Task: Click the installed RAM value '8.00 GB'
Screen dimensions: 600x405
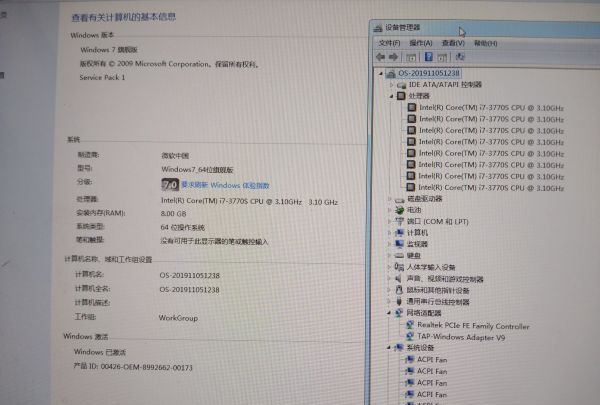Action: [x=173, y=214]
